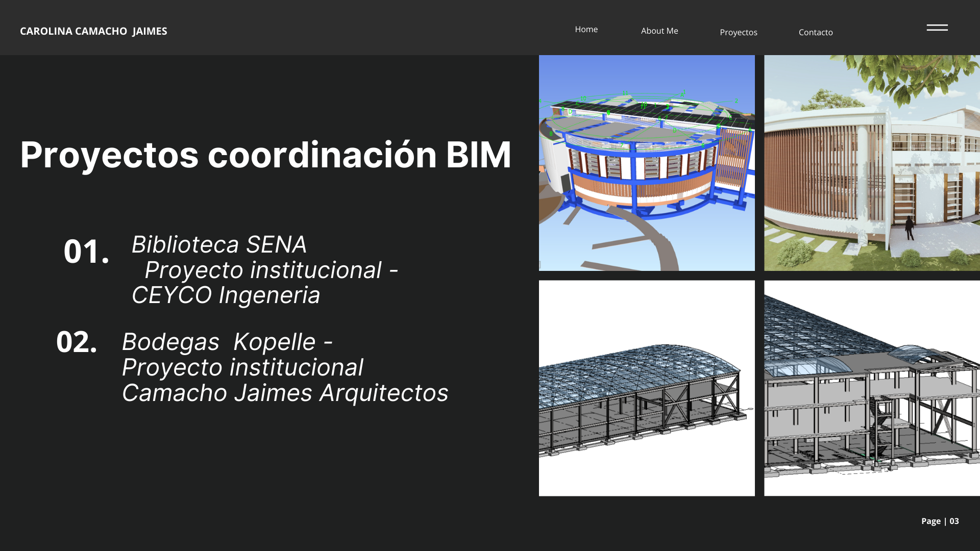Go to the About Me page
This screenshot has height=551, width=980.
click(x=659, y=31)
